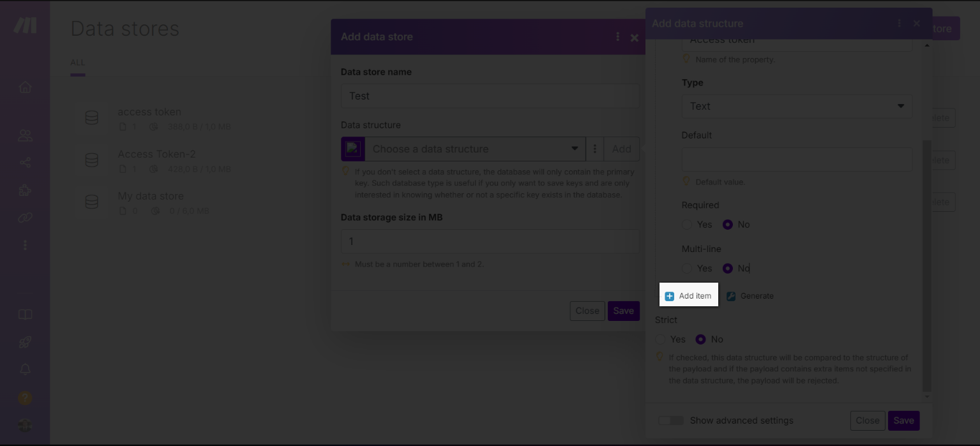Open the question-mark Help icon
Image resolution: width=980 pixels, height=446 pixels.
point(25,398)
